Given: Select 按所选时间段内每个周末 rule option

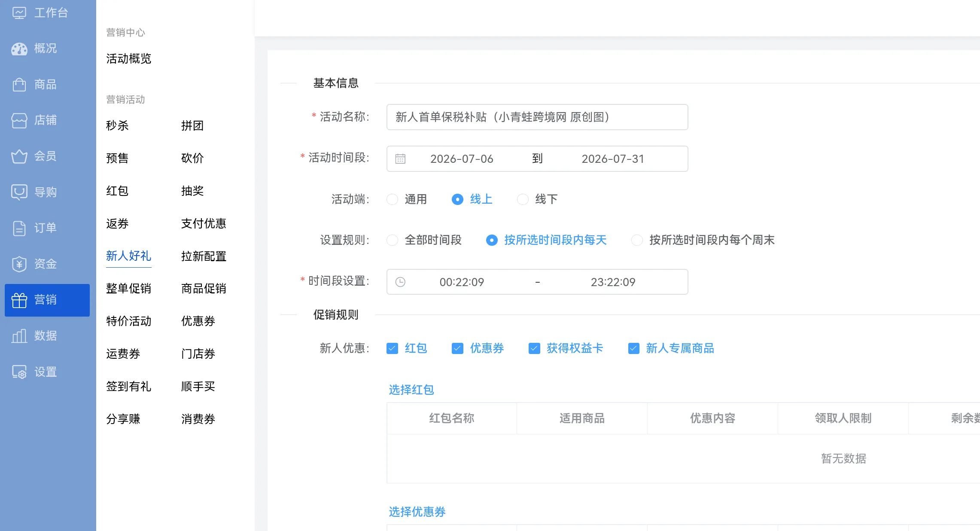Looking at the screenshot, I should (x=637, y=240).
